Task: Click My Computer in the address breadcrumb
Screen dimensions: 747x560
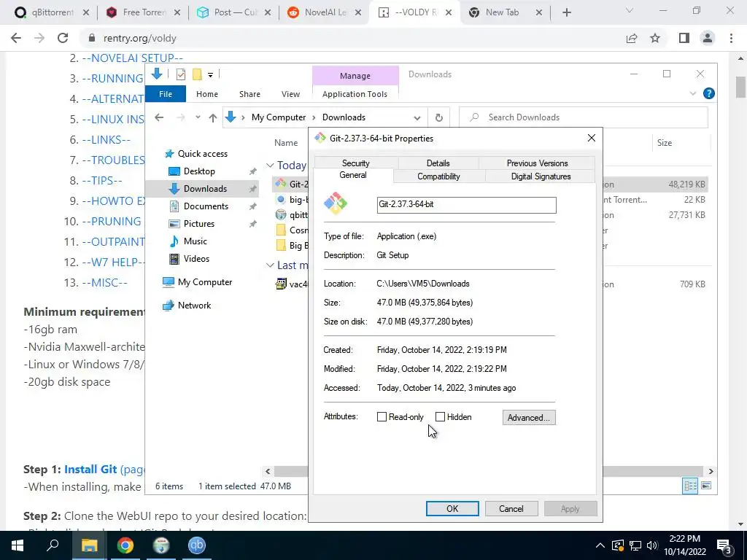Action: click(279, 117)
